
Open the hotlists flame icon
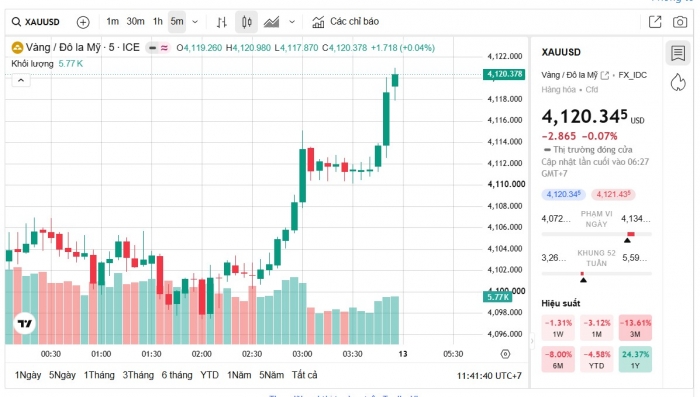[x=678, y=82]
